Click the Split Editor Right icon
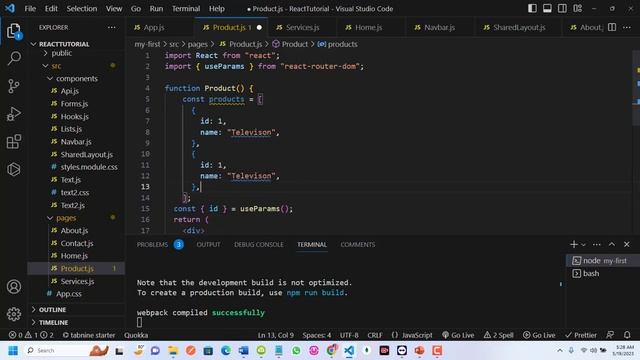640x360 pixels. coord(612,27)
